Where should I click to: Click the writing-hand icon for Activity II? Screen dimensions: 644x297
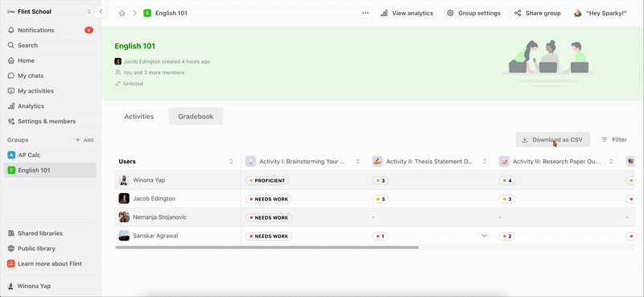pos(378,162)
